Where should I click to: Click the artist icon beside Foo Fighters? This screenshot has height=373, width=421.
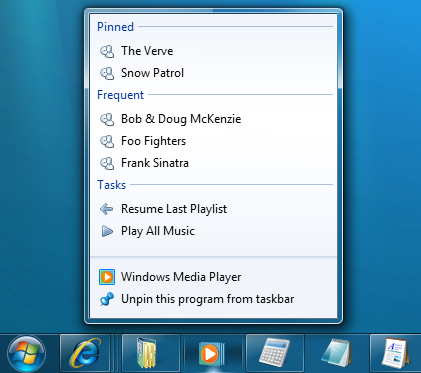coord(107,141)
